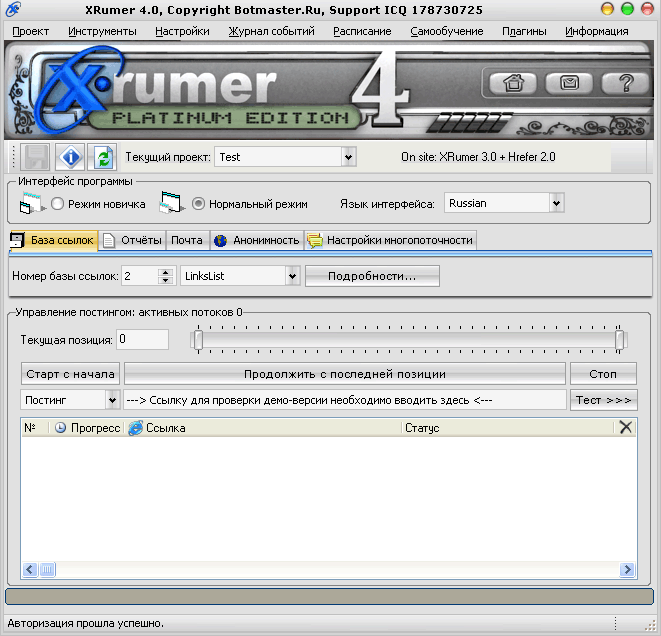Screen dimensions: 661x636
Task: Open the Инструменты menu
Action: tap(102, 31)
